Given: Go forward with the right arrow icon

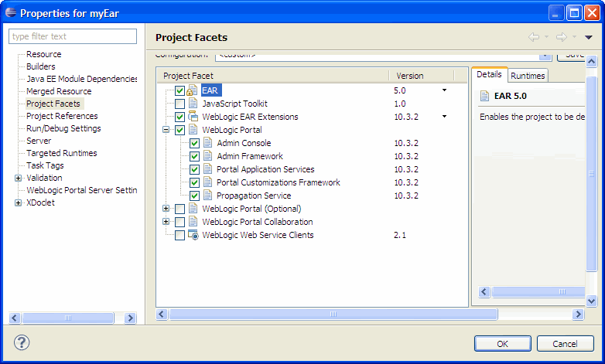Looking at the screenshot, I should (562, 37).
